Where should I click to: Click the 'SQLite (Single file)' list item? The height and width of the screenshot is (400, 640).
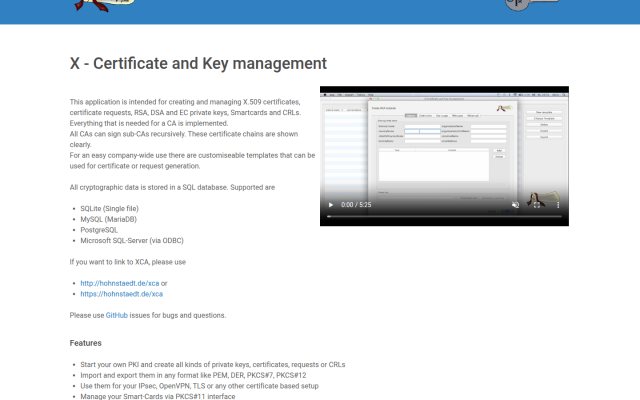point(109,209)
